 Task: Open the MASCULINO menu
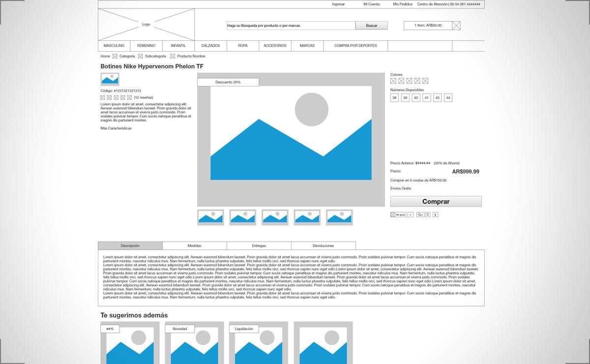[x=114, y=46]
